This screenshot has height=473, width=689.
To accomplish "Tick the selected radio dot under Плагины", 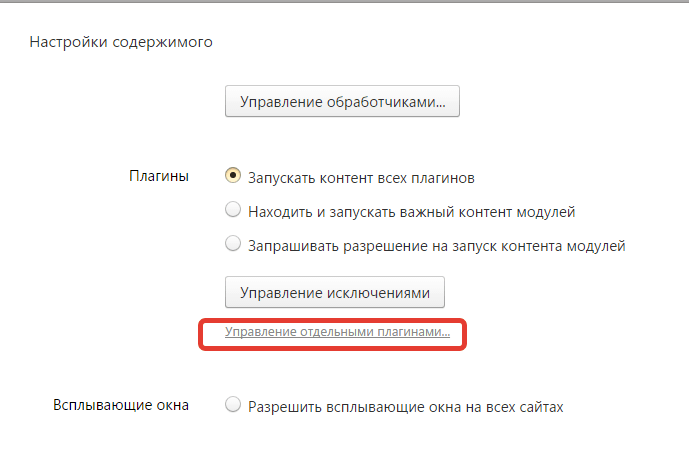I will [233, 177].
